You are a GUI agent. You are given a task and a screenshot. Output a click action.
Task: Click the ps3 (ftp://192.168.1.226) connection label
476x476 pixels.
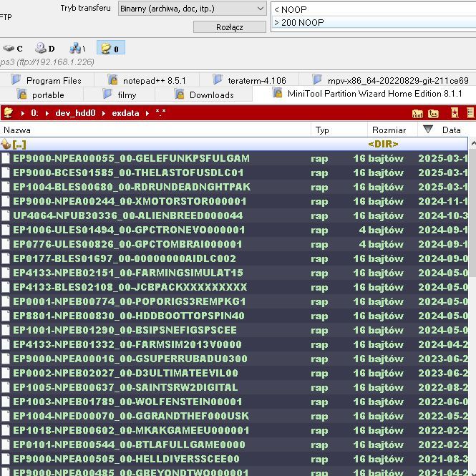[x=47, y=62]
